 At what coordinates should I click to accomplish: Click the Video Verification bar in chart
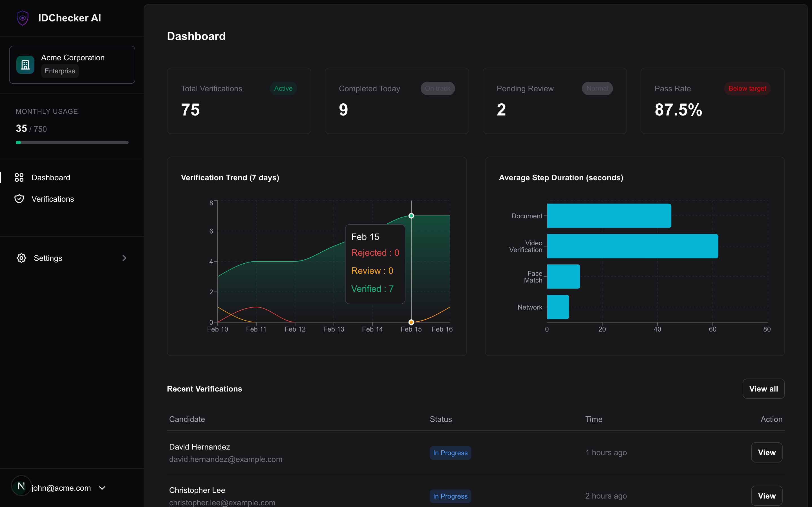click(632, 246)
